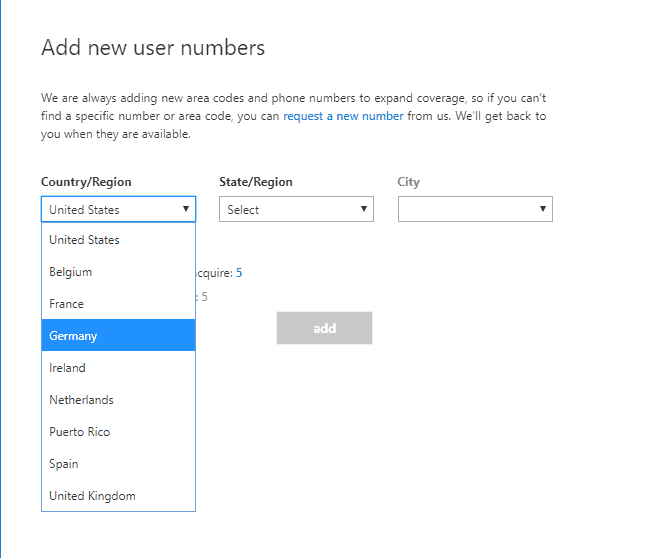Image resolution: width=653 pixels, height=558 pixels.
Task: Open the State/Region Select dropdown
Action: [296, 209]
